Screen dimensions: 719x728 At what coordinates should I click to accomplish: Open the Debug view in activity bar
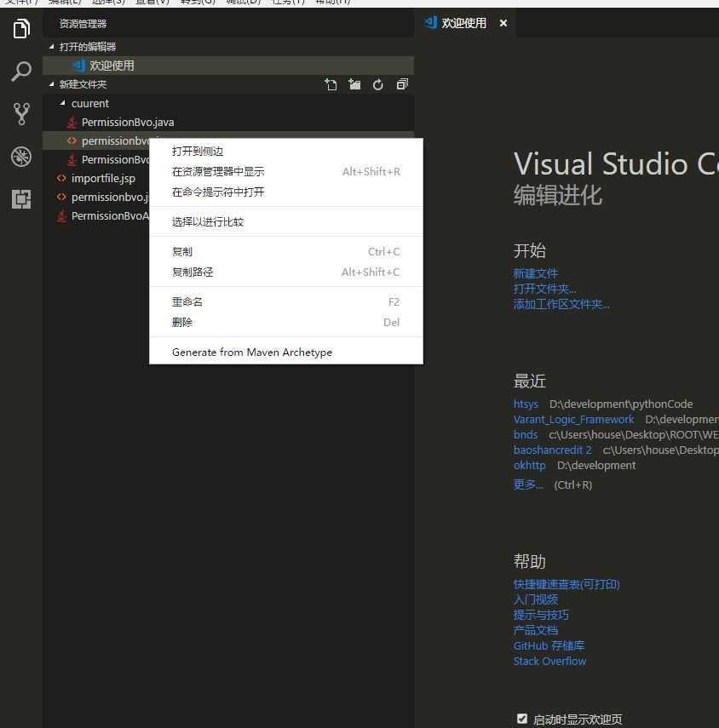21,157
